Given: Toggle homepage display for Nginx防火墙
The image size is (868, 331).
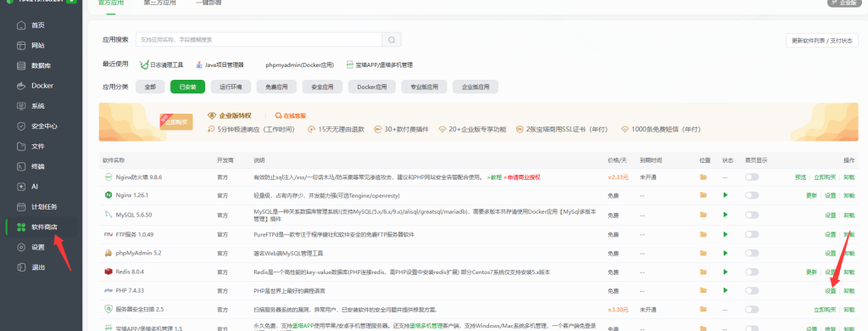Looking at the screenshot, I should tap(752, 177).
